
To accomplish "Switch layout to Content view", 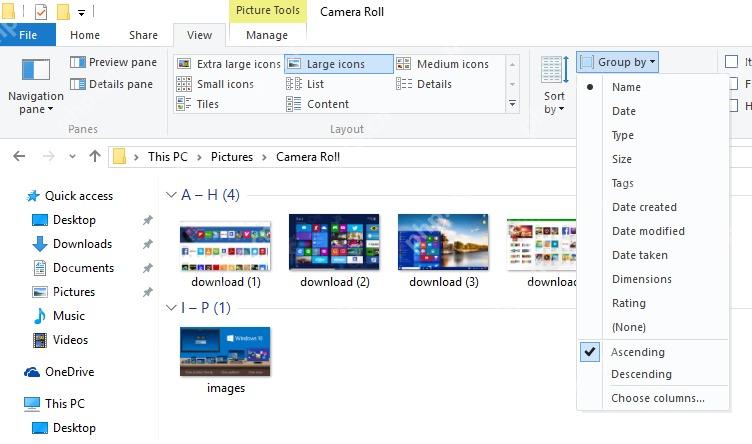I will [x=317, y=104].
